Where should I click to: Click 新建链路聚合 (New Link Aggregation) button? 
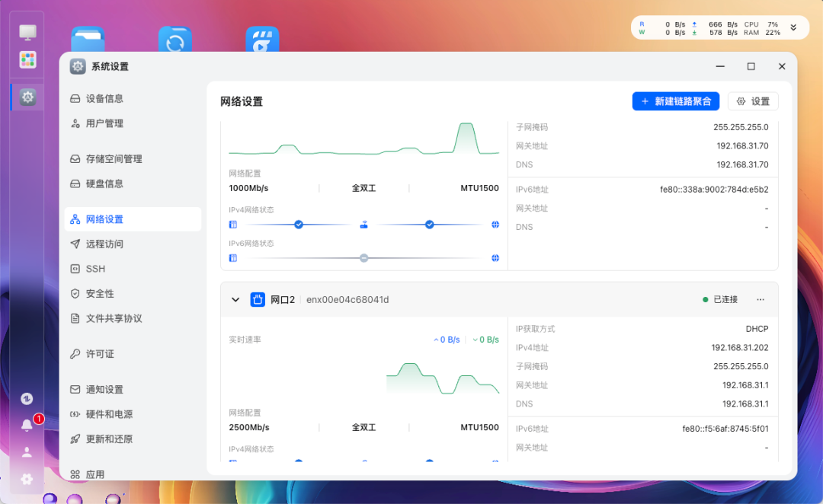pyautogui.click(x=675, y=100)
